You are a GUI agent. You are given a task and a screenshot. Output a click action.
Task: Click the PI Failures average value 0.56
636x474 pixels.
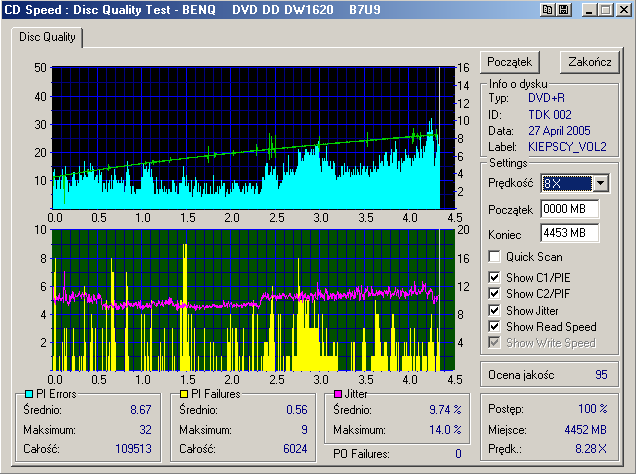click(x=297, y=410)
